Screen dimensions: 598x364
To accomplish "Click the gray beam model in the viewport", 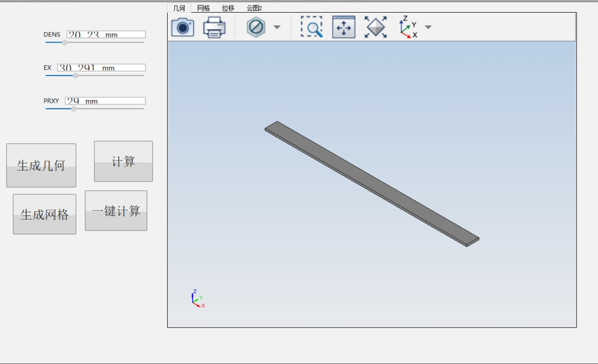I will click(x=372, y=184).
